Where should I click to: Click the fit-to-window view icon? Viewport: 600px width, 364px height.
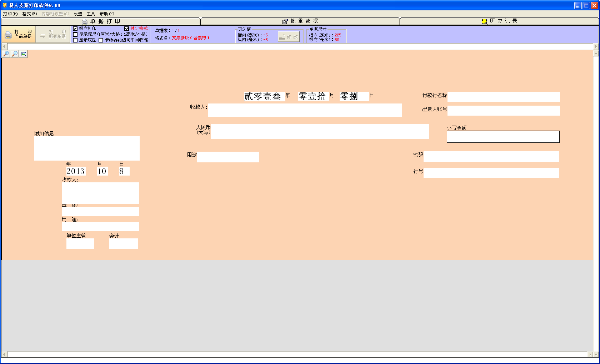click(x=23, y=54)
